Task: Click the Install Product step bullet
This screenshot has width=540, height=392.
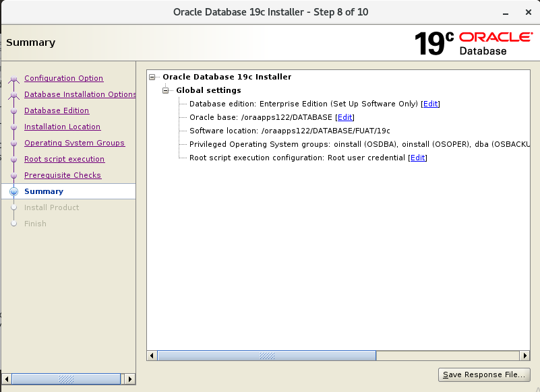Action: (x=13, y=207)
